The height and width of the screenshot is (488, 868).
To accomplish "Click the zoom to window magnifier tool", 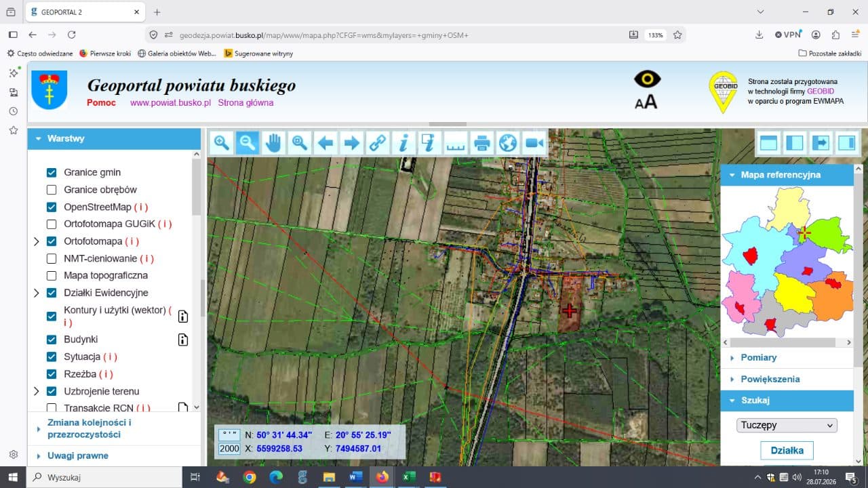I will (299, 142).
